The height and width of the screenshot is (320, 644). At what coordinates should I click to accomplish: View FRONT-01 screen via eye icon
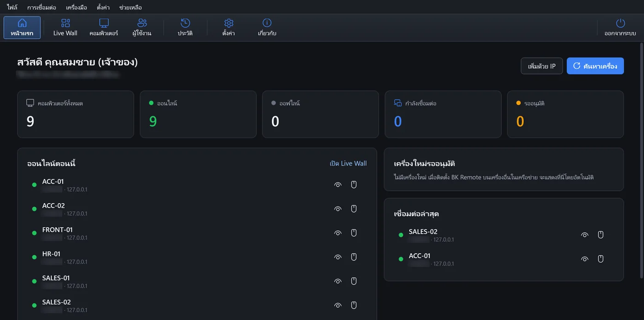click(338, 233)
